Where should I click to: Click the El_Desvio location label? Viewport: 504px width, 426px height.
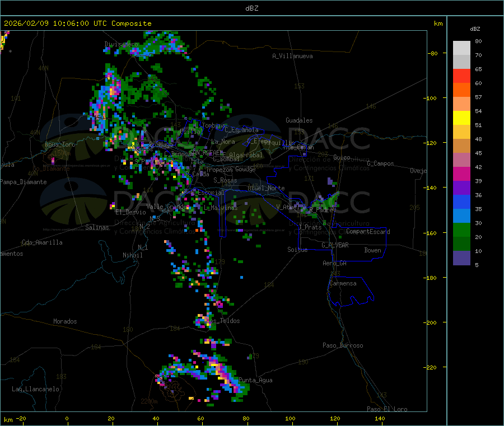pos(130,212)
